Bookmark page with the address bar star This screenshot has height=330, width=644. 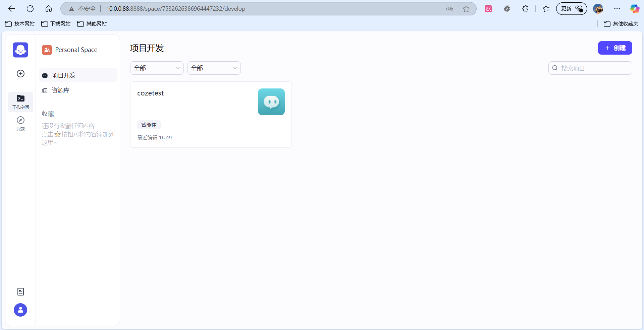pyautogui.click(x=466, y=9)
